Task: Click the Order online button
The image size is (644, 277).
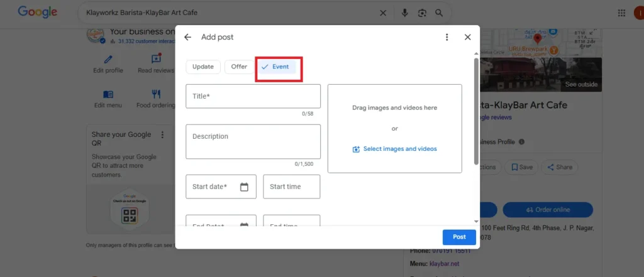Action: coord(548,210)
